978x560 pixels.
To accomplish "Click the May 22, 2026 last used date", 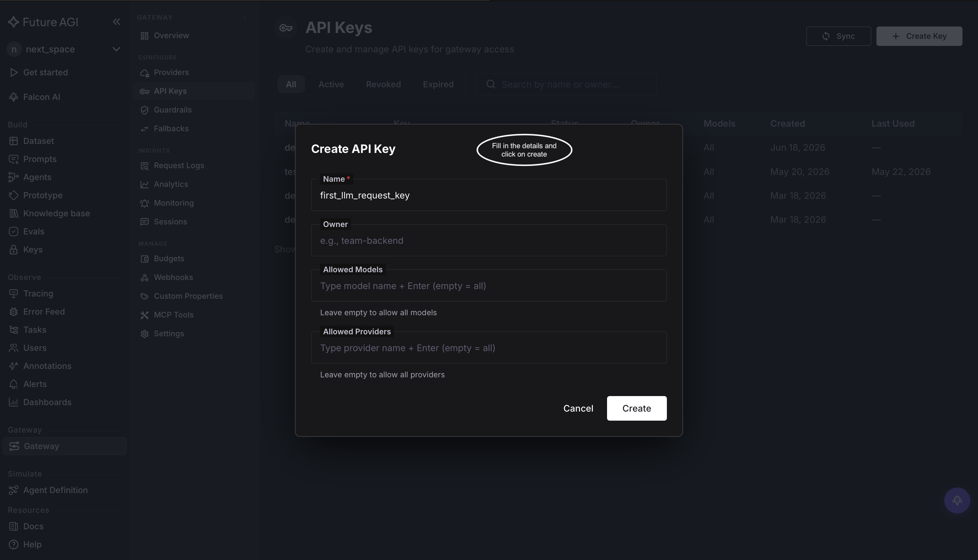I will pyautogui.click(x=901, y=172).
